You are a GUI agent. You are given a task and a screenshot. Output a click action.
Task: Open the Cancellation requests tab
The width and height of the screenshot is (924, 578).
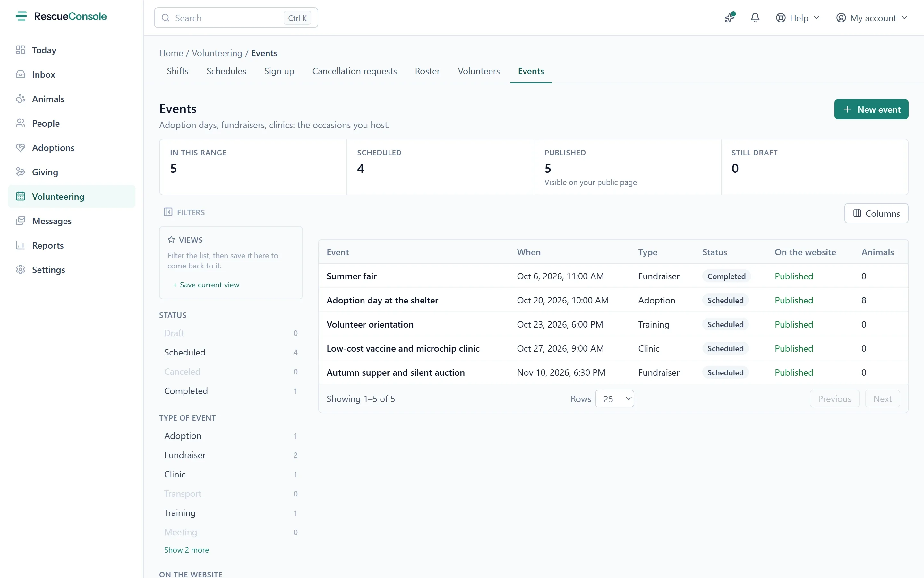354,71
